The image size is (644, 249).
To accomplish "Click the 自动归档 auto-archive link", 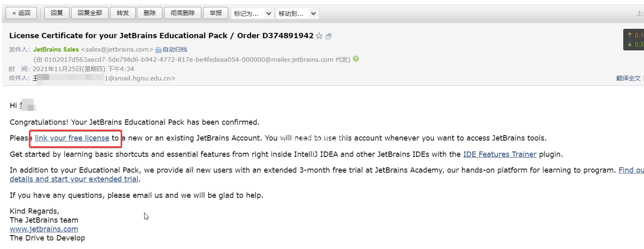I will tap(172, 50).
